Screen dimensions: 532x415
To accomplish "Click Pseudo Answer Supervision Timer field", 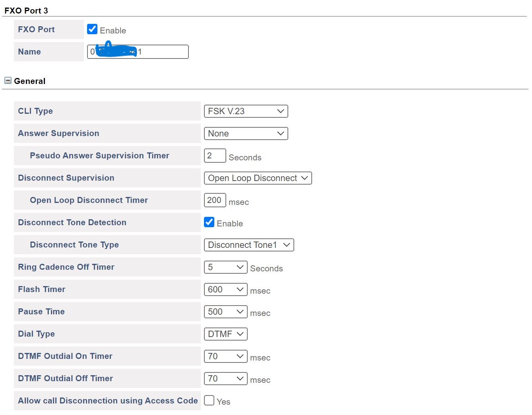I will coord(215,156).
